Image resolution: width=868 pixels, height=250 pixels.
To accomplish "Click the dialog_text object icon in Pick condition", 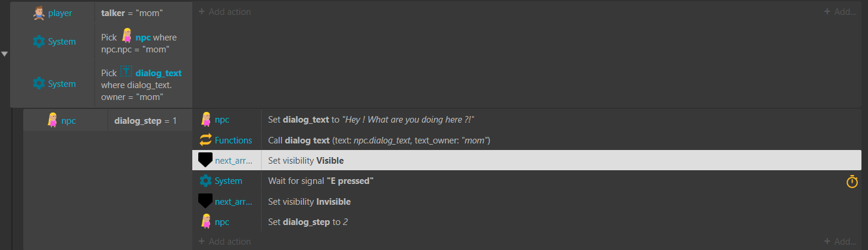I will tap(126, 73).
